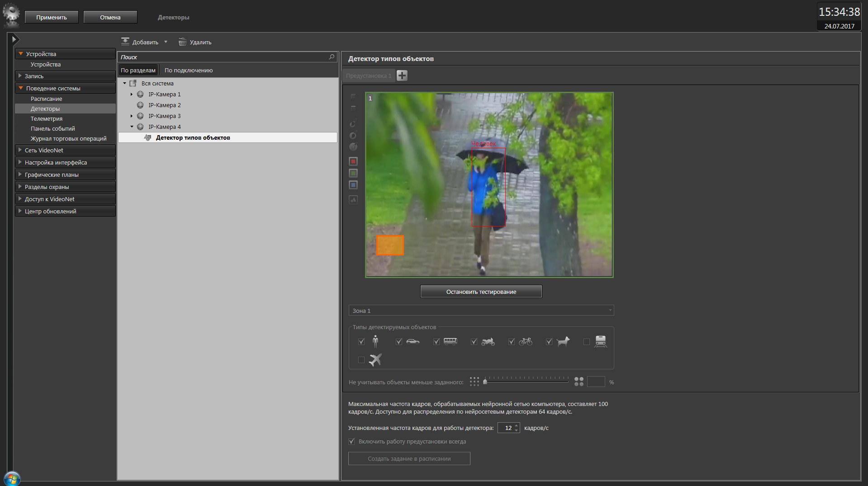The image size is (868, 486).
Task: Expand IP-Камера 3 tree node
Action: (132, 116)
